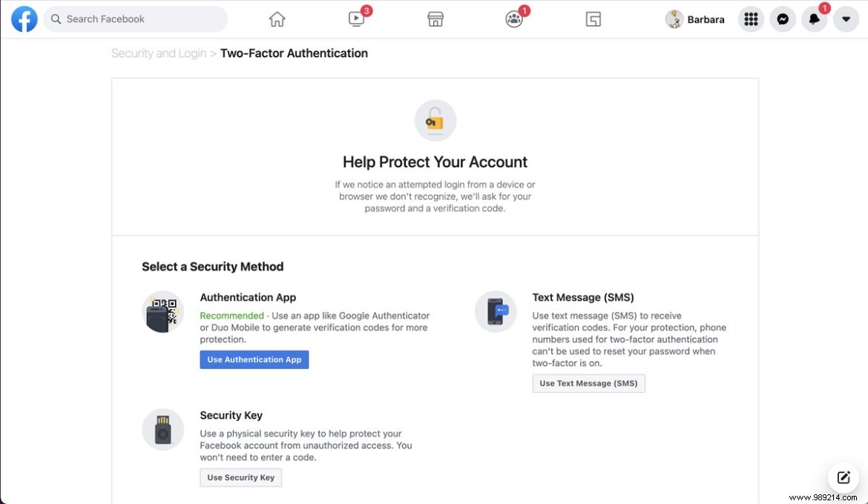Viewport: 868px width, 504px height.
Task: Click the Text Message phone icon
Action: pyautogui.click(x=495, y=311)
